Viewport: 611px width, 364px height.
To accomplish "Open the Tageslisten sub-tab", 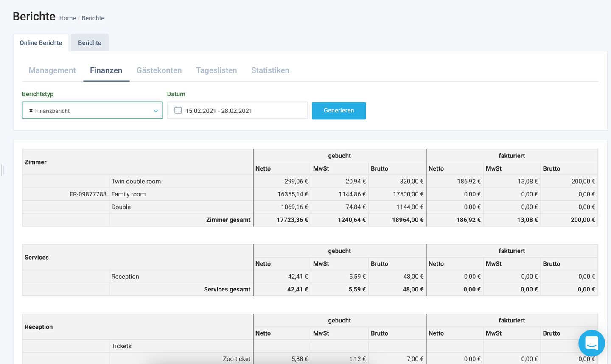I will pyautogui.click(x=216, y=70).
